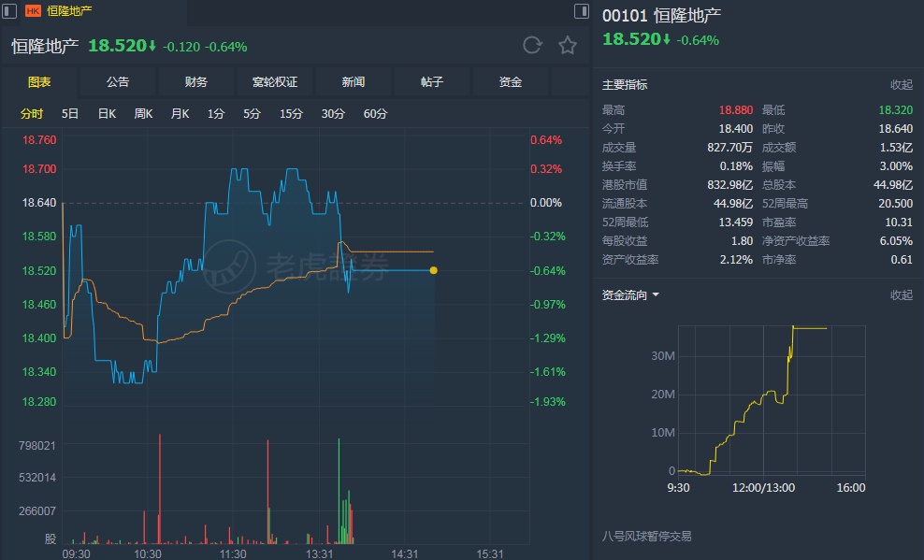This screenshot has width=924, height=560.
Task: Toggle the right panel layout icon
Action: tap(581, 10)
